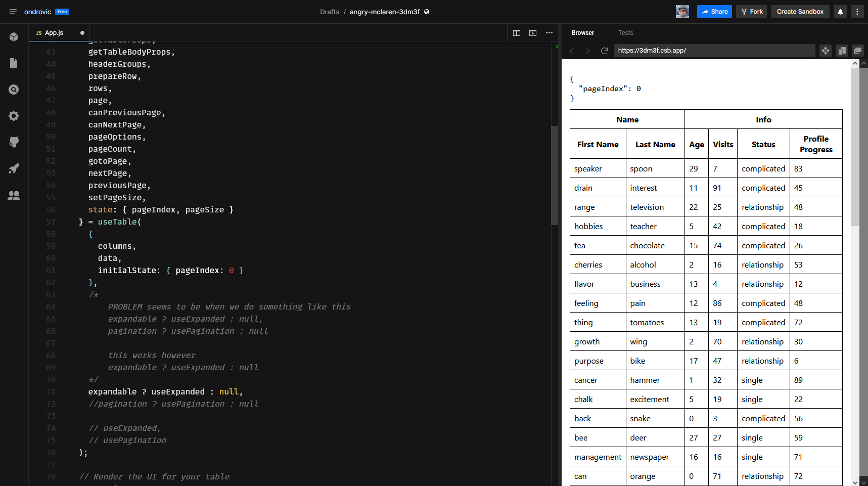Click the unsaved changes dot on App.js tab

point(82,33)
